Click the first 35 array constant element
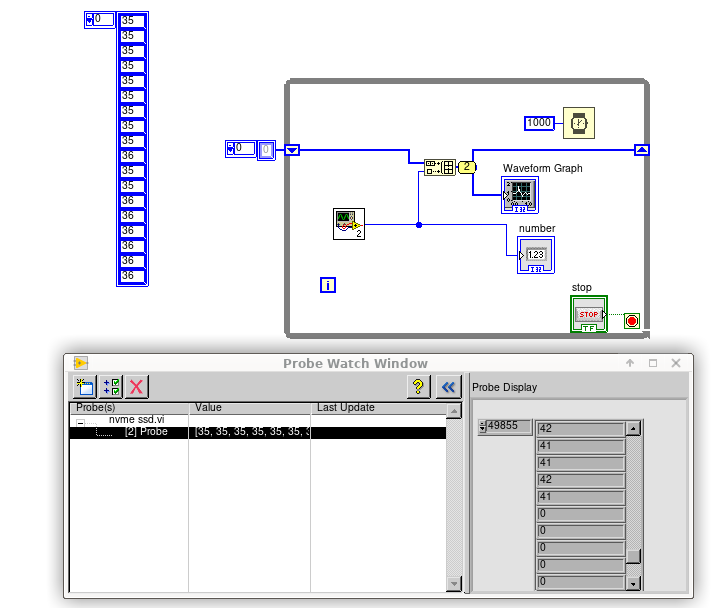The height and width of the screenshot is (608, 723). click(133, 21)
